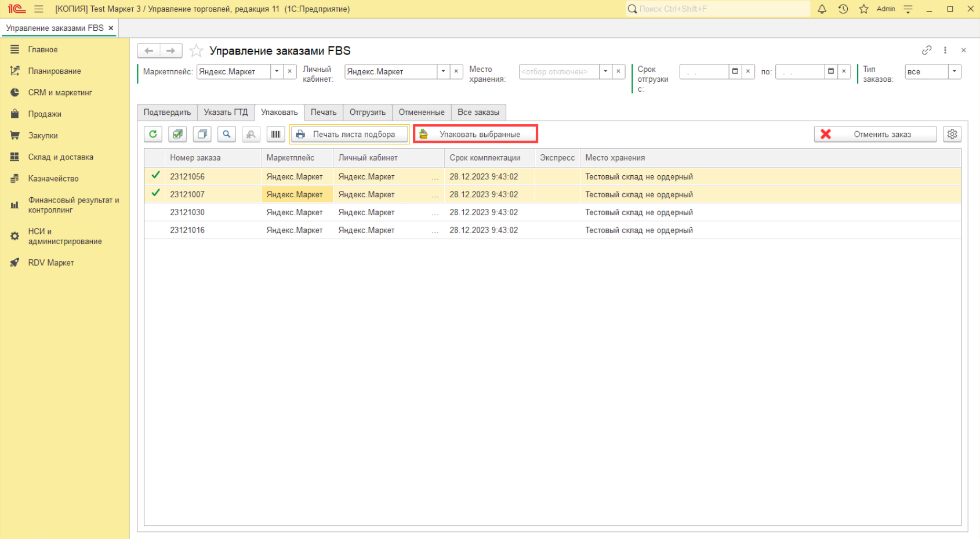Cancel search icon in toolbar
Screen dimensions: 980x539
click(x=251, y=134)
